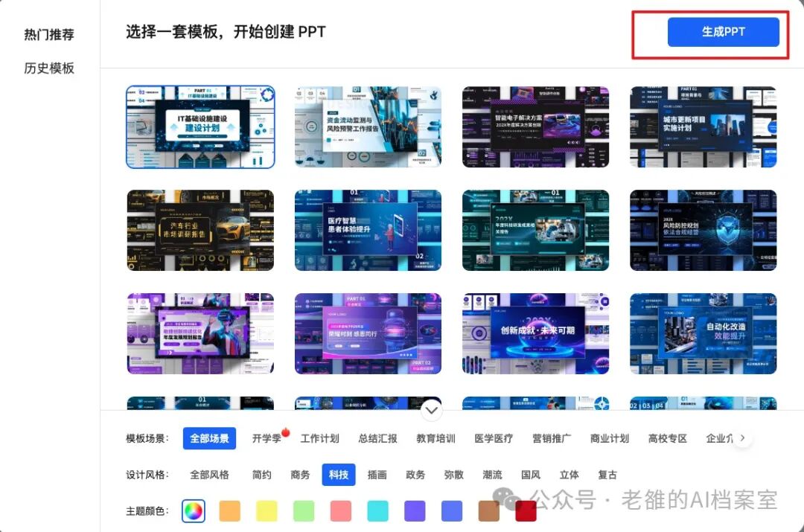Pick the purple theme color swatch
The image size is (804, 532).
(x=415, y=511)
